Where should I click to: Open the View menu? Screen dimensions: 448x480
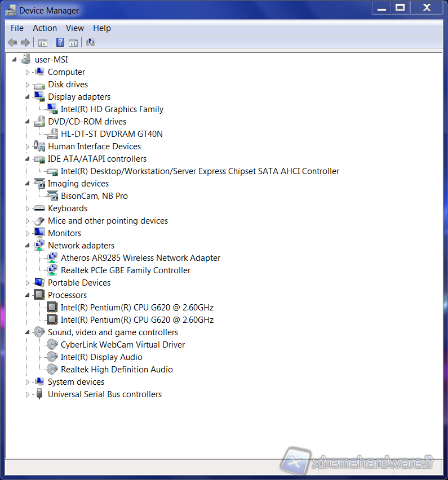coord(74,28)
